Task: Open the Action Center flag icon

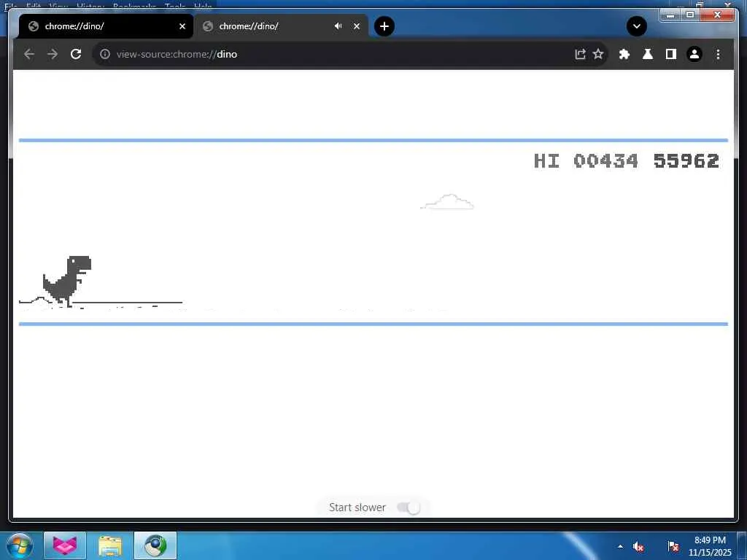Action: tap(673, 546)
